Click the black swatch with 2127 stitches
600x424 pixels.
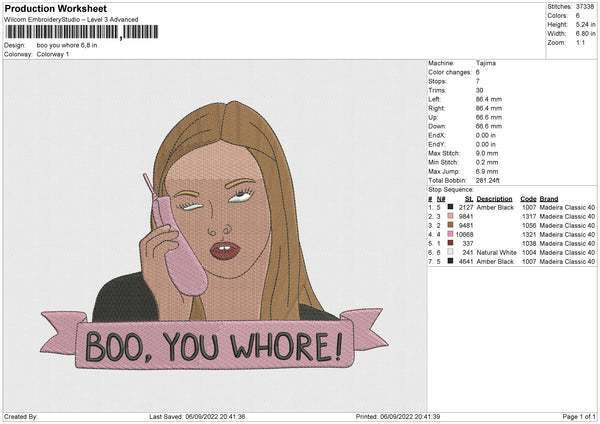(450, 207)
